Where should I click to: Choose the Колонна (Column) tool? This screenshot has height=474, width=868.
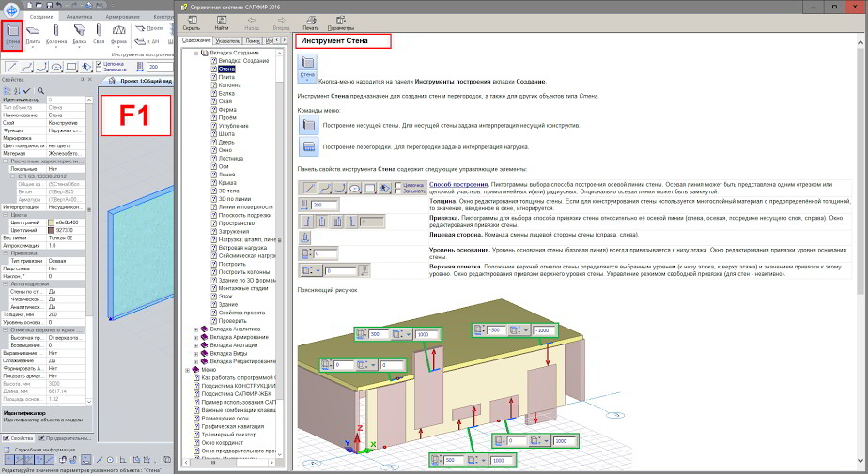click(56, 33)
